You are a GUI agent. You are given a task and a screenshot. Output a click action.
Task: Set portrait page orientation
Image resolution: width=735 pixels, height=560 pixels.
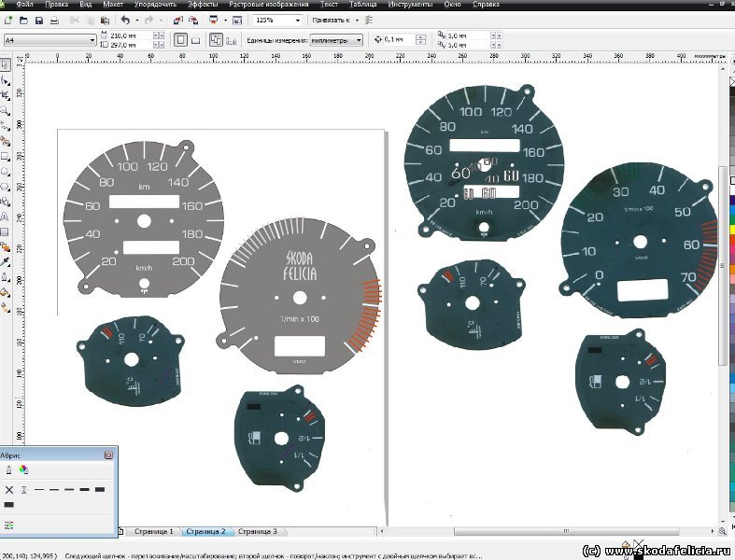pos(180,40)
